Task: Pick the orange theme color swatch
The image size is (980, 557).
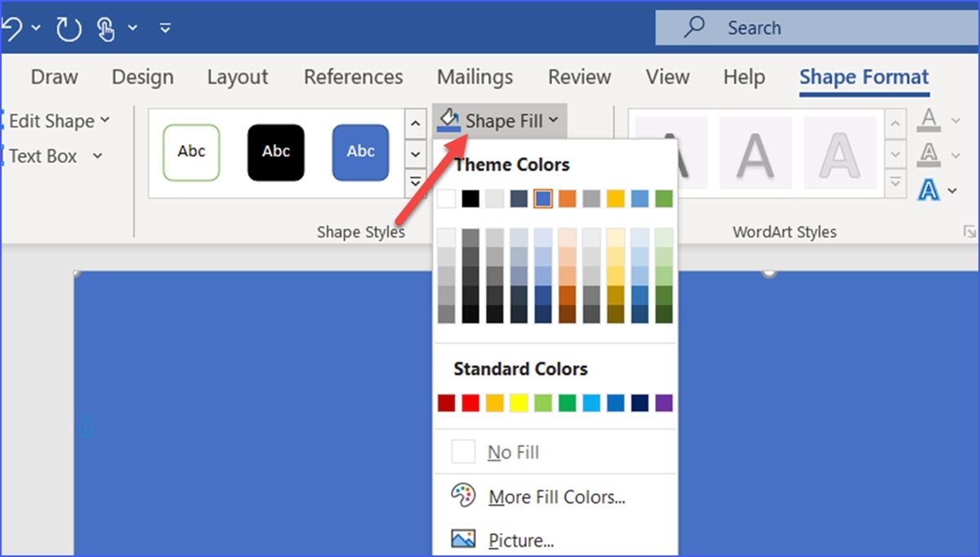Action: [568, 198]
